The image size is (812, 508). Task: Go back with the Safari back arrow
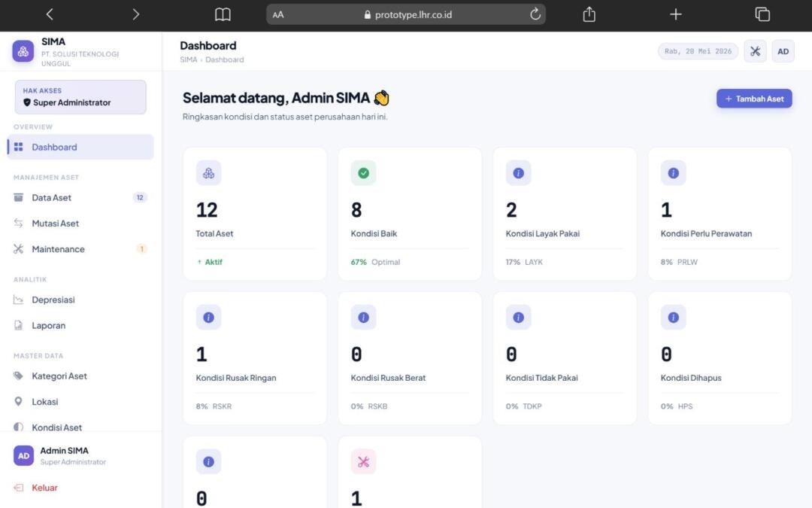50,14
